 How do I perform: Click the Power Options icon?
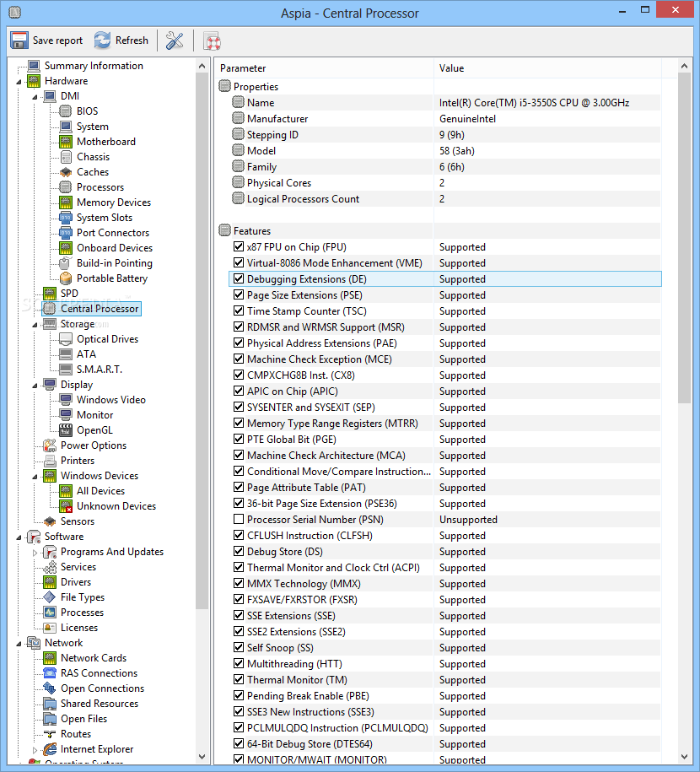(50, 445)
